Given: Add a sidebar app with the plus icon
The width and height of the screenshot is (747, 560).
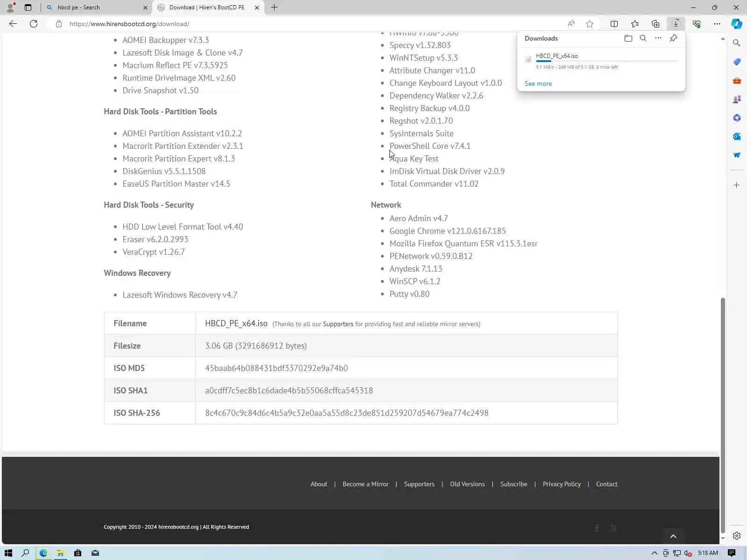Looking at the screenshot, I should (x=737, y=185).
